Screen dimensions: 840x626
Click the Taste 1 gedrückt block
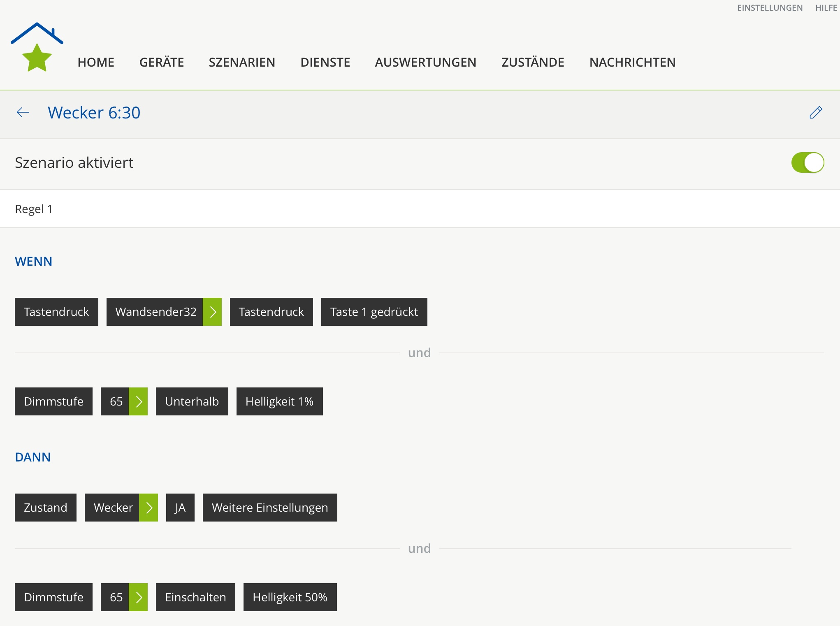[x=374, y=312]
